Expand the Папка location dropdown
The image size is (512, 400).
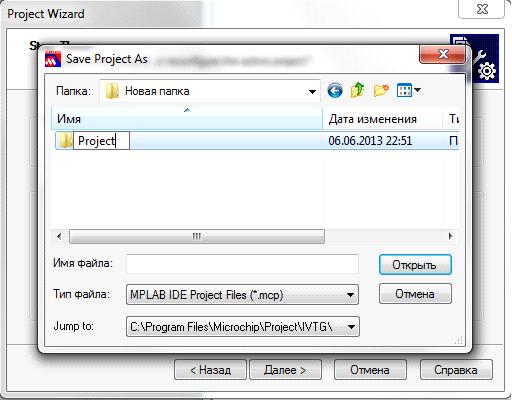pos(312,91)
